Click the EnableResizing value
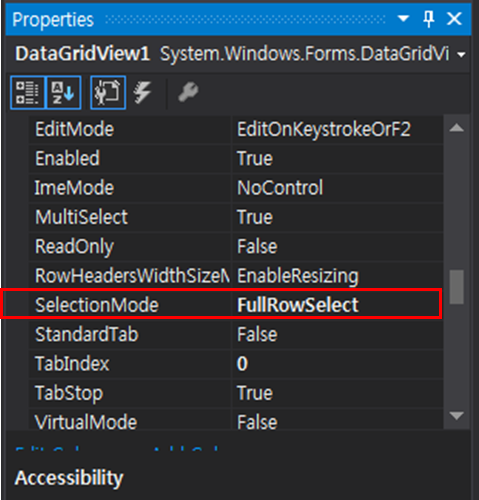The image size is (479, 500). coord(298,276)
